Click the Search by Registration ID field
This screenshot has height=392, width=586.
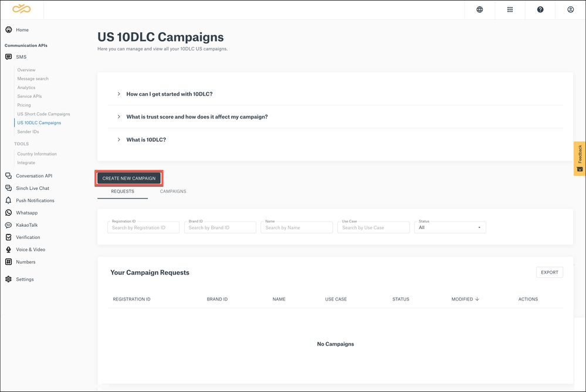coord(143,227)
